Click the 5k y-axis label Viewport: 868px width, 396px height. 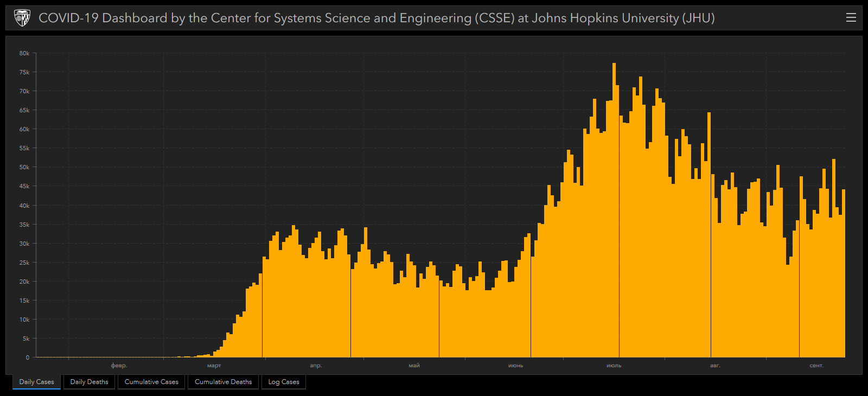coord(26,338)
